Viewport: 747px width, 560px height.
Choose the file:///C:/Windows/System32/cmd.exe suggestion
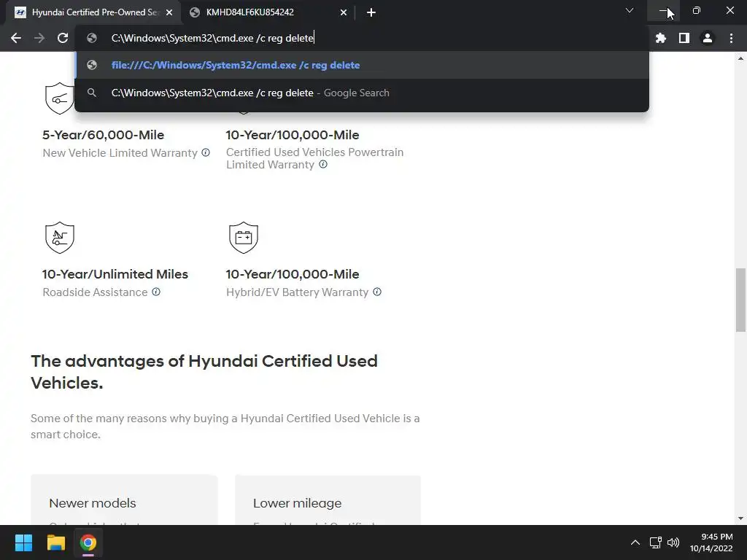pos(235,65)
